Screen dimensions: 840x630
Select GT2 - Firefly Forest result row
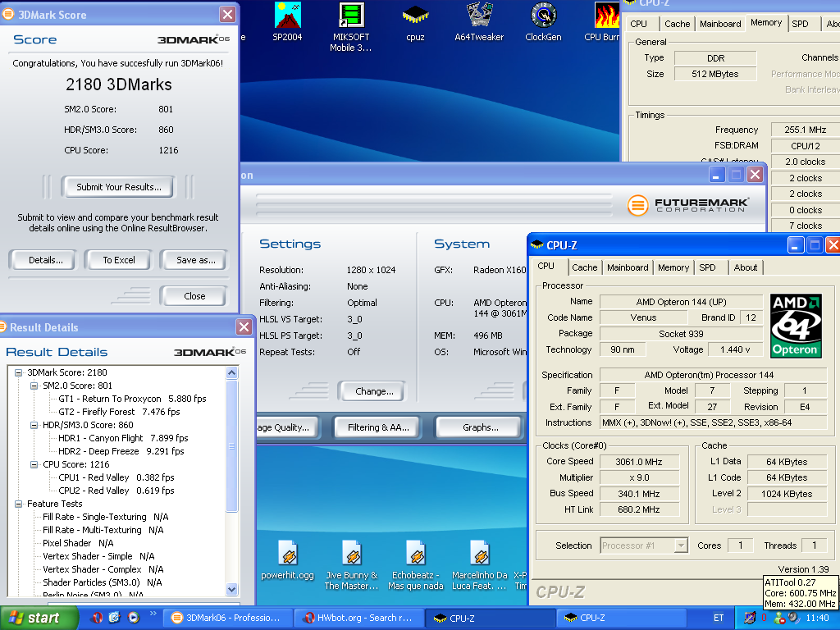pyautogui.click(x=119, y=412)
